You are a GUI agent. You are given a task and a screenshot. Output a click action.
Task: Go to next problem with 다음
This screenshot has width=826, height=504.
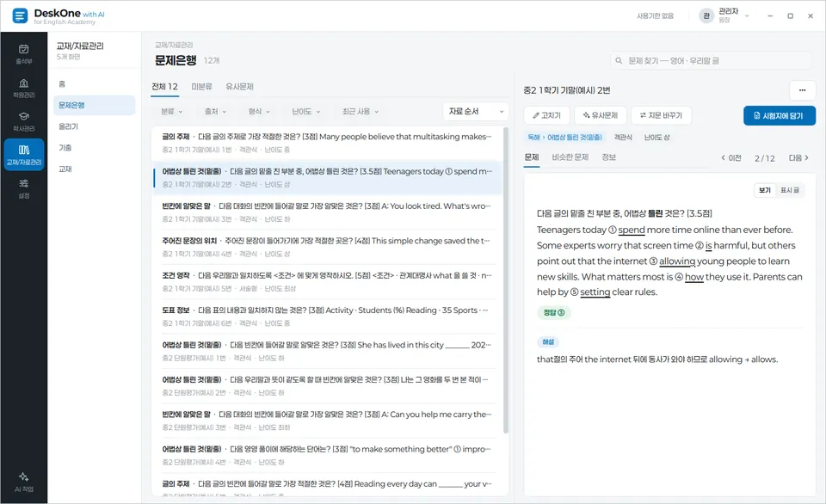pyautogui.click(x=798, y=158)
